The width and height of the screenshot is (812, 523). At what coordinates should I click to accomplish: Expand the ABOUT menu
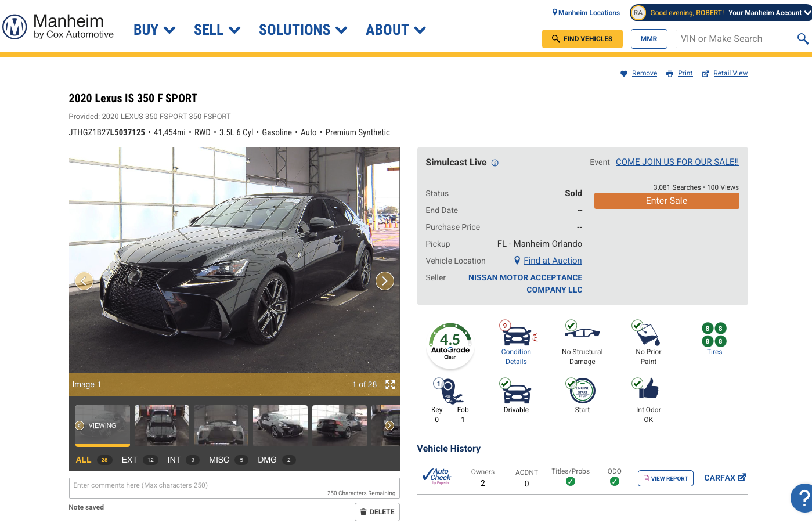(396, 30)
